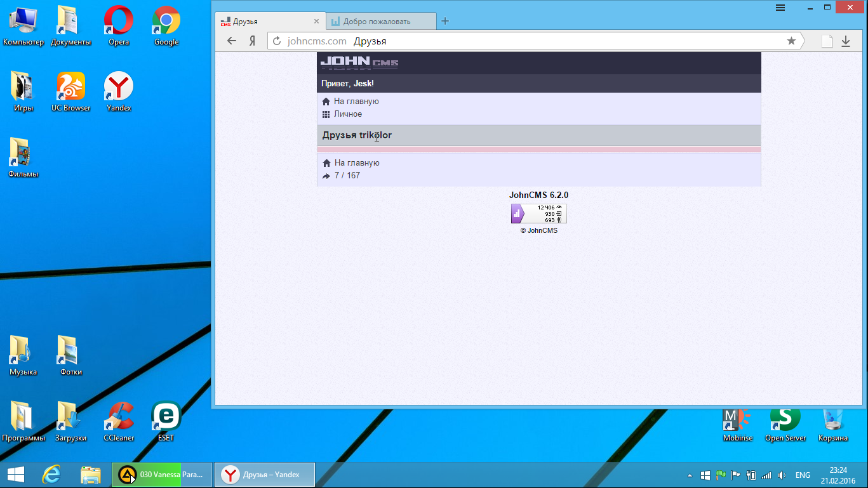Launch the UC Browser desktop shortcut
The height and width of the screenshot is (488, 868).
[71, 92]
